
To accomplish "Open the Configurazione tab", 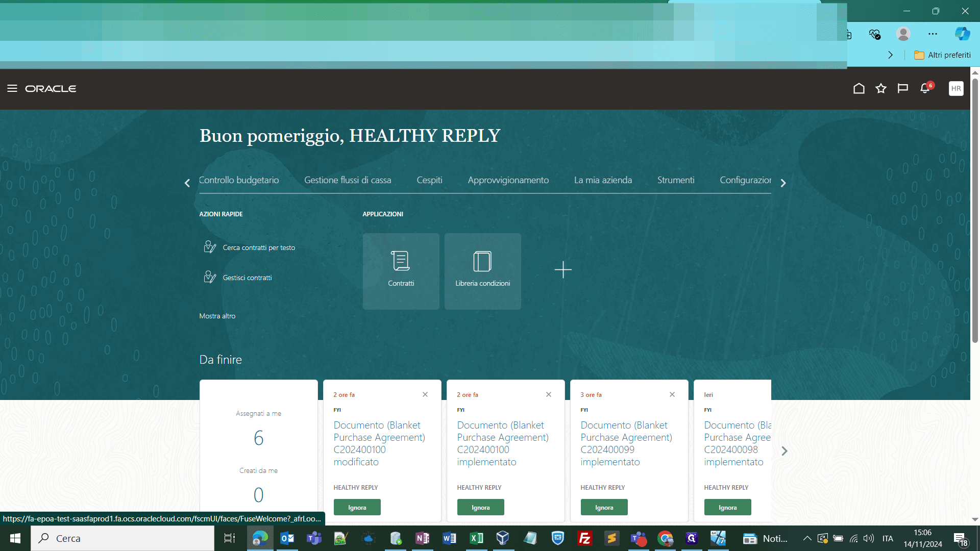I will pyautogui.click(x=745, y=180).
